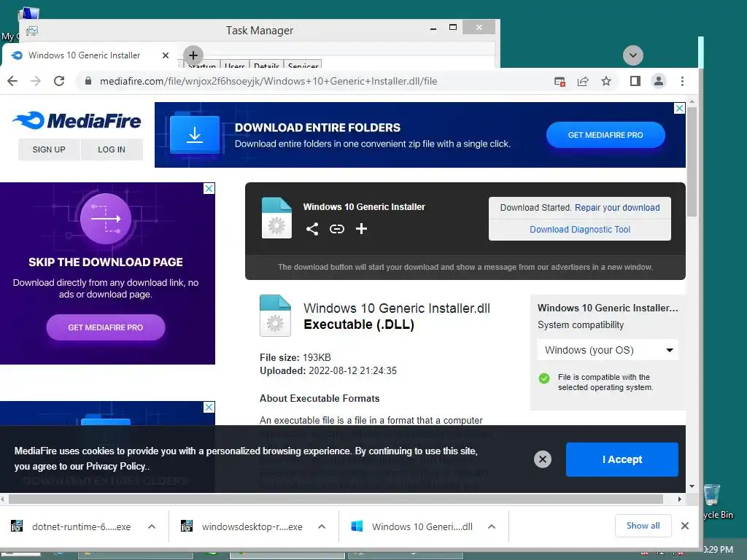The height and width of the screenshot is (560, 747).
Task: Dismiss the cookie notice with X
Action: [x=543, y=459]
